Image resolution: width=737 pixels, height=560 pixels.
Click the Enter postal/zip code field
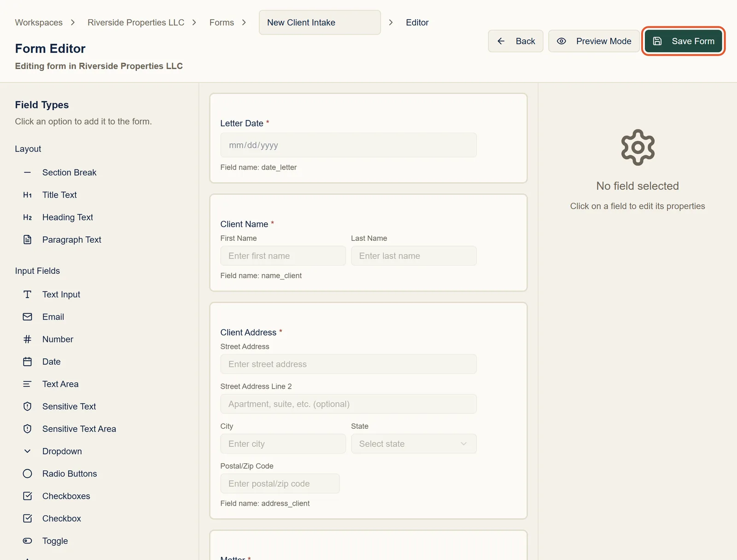point(280,484)
